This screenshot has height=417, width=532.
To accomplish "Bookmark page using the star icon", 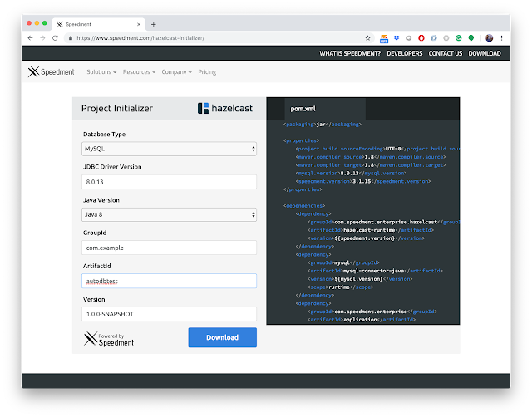I will 367,38.
